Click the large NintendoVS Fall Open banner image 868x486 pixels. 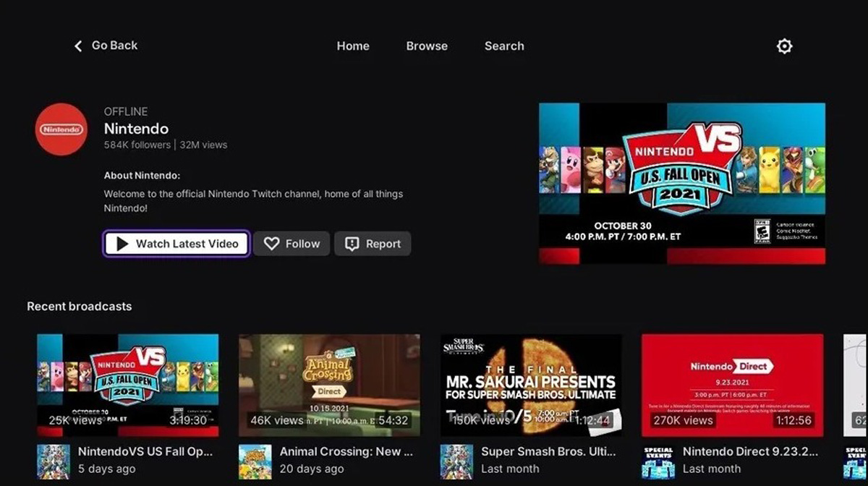click(x=681, y=183)
